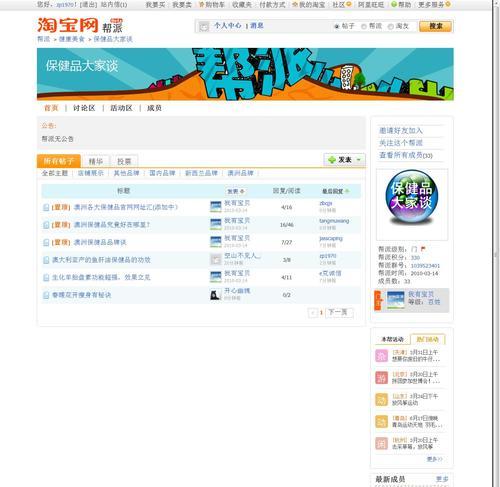Open 我的淘宝 in top bar
Image resolution: width=500 pixels, height=487 pixels.
pyautogui.click(x=308, y=5)
